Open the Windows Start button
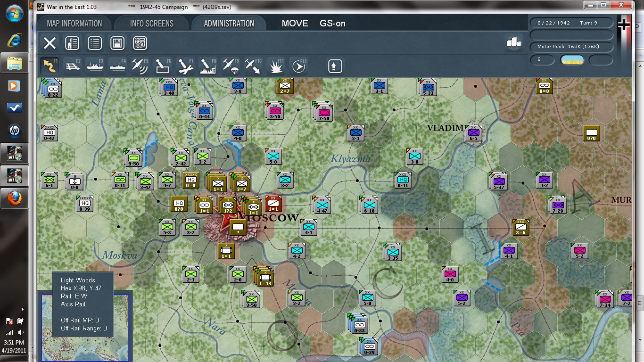Viewport: 644px width, 362px height. tap(14, 13)
